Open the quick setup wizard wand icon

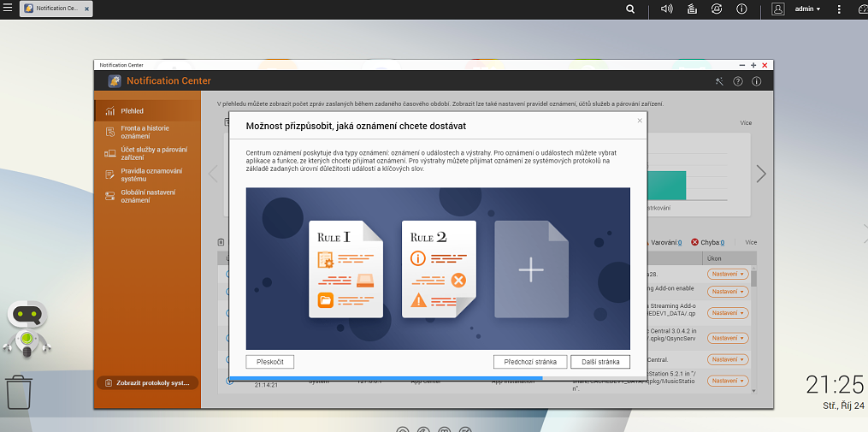point(719,81)
